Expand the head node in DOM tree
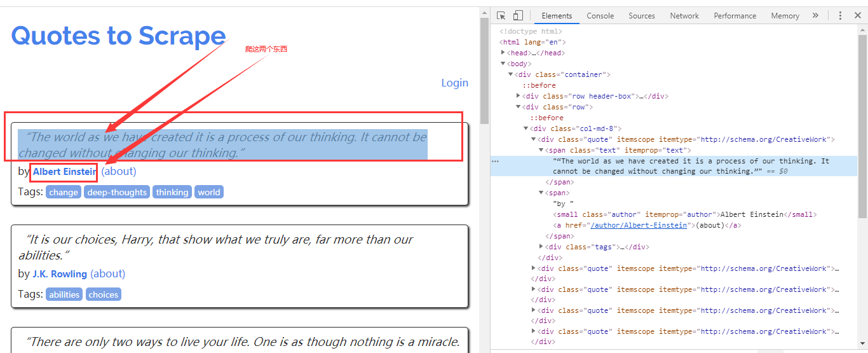Viewport: 868px width, 353px height. pos(503,53)
